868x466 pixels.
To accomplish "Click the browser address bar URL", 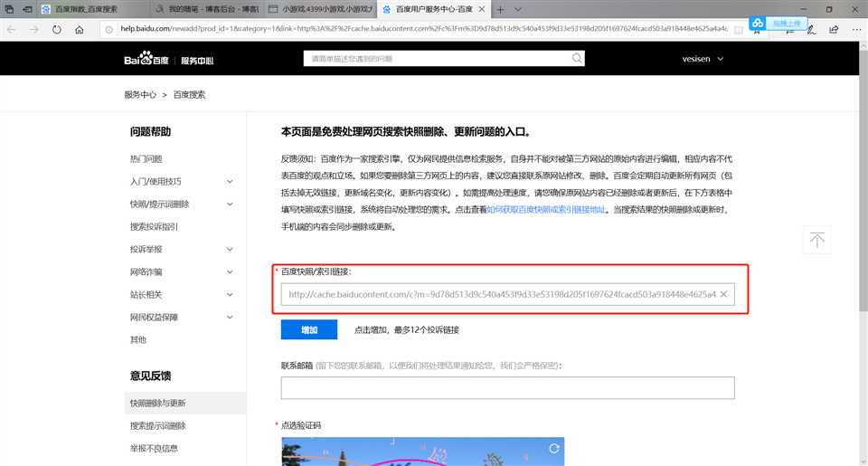I will coord(423,29).
